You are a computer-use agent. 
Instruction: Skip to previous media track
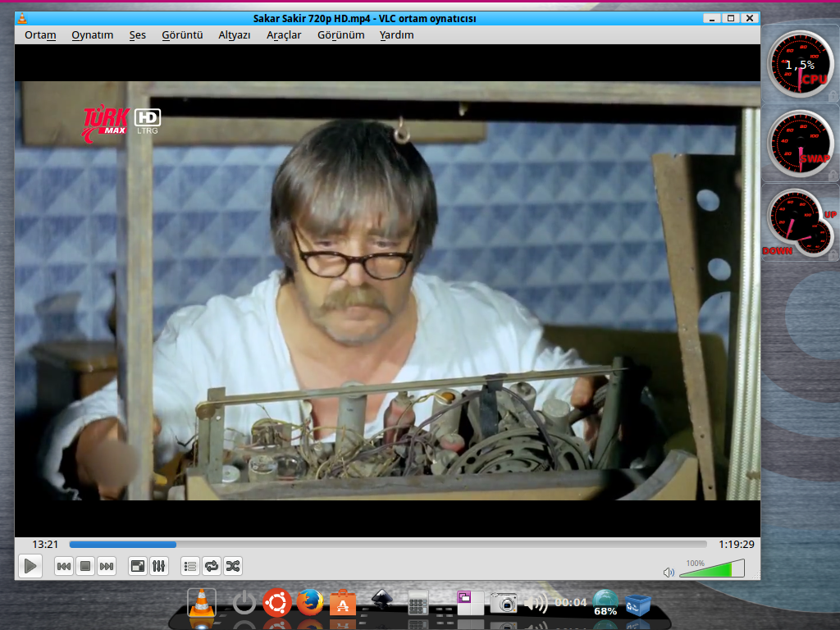64,566
